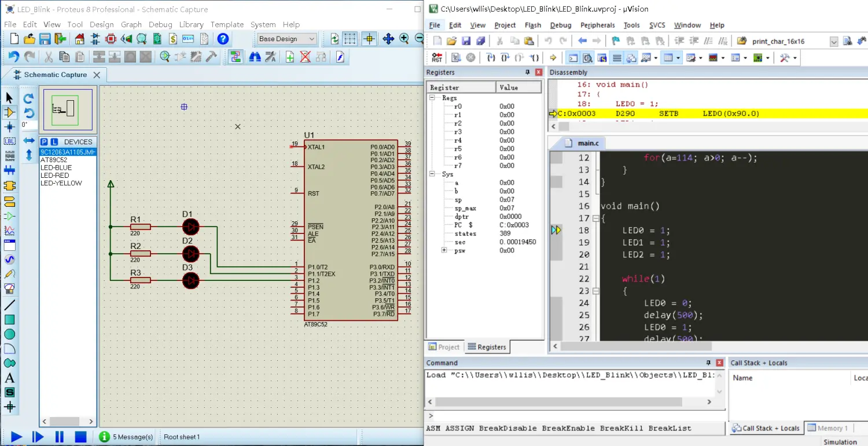Click the P pick-devices button

coord(44,142)
